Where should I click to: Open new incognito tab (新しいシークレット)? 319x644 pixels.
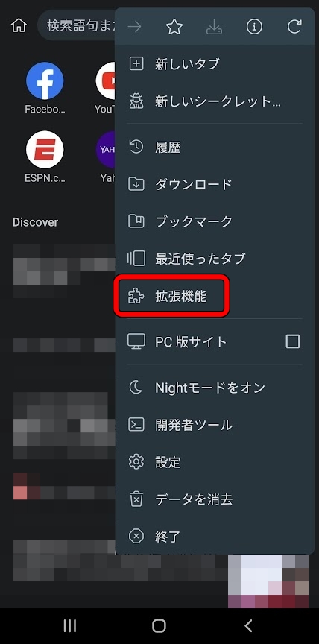[215, 101]
